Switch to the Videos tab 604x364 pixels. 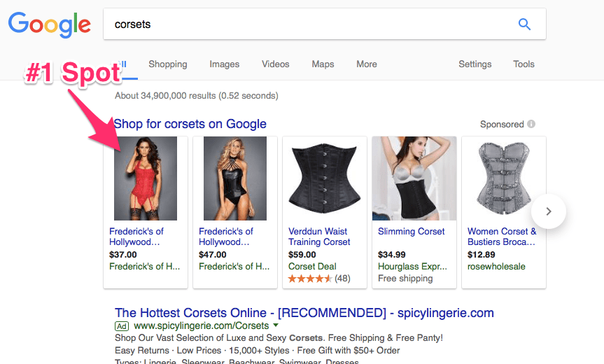(276, 64)
